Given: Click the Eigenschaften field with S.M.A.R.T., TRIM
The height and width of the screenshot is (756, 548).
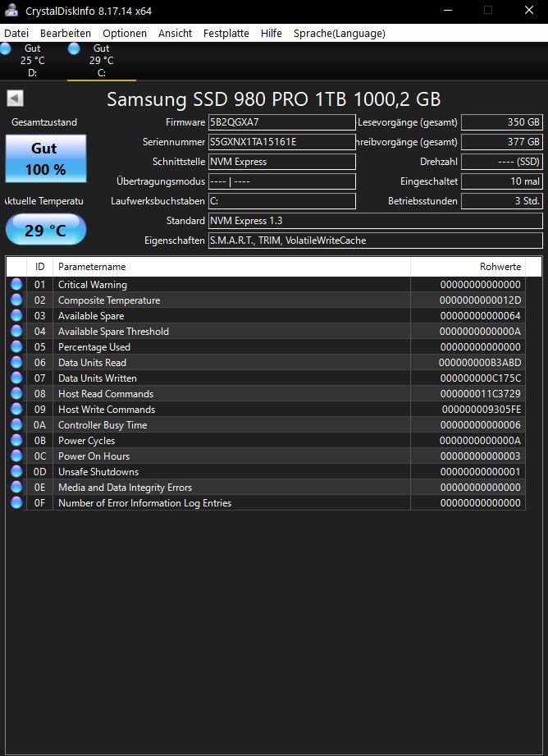Looking at the screenshot, I should (376, 241).
